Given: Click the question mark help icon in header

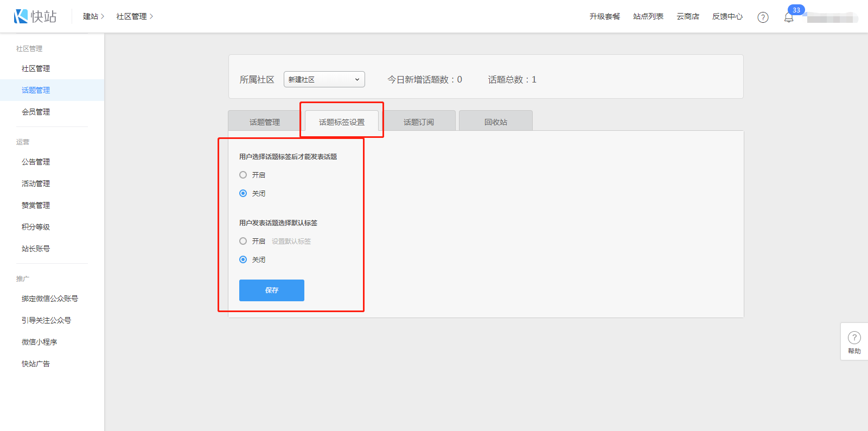Looking at the screenshot, I should (x=763, y=17).
